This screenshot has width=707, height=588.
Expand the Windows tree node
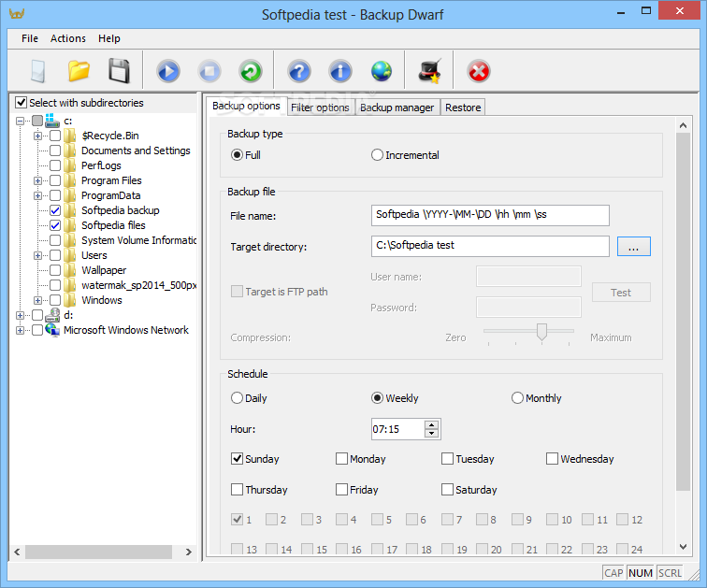(x=37, y=300)
